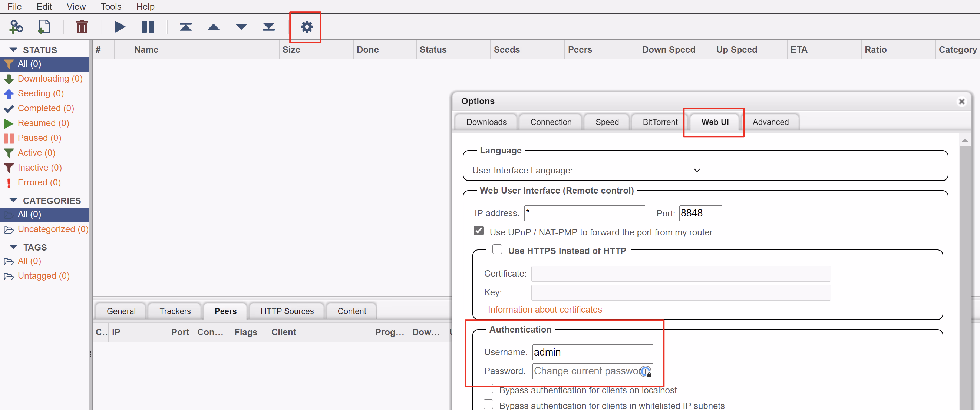Collapse the CATEGORIES section
The height and width of the screenshot is (410, 980).
[14, 201]
